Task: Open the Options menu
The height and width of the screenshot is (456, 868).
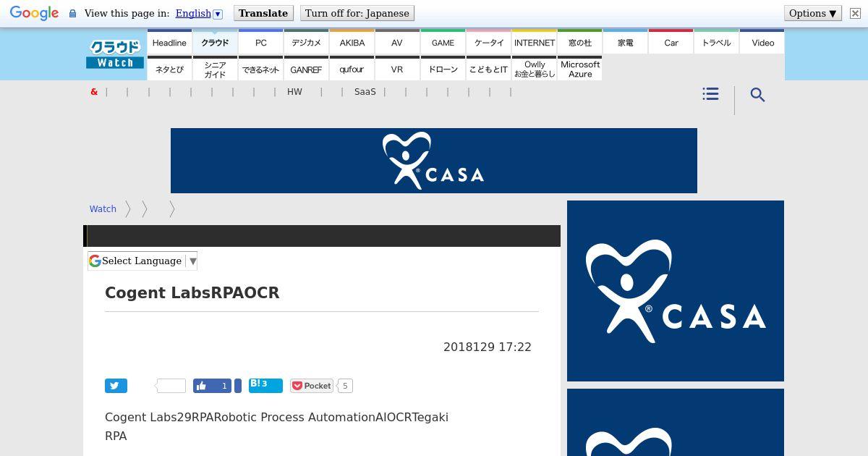Action: pos(813,13)
